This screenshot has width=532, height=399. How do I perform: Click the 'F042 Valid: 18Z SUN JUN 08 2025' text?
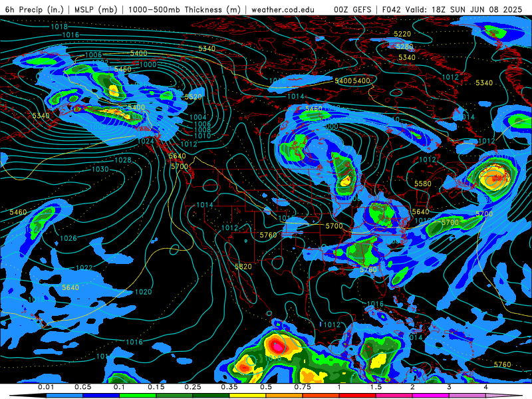[x=452, y=9]
